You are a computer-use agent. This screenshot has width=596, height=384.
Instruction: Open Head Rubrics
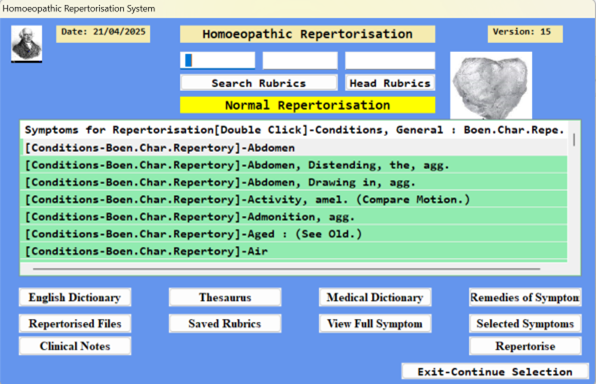pyautogui.click(x=390, y=83)
